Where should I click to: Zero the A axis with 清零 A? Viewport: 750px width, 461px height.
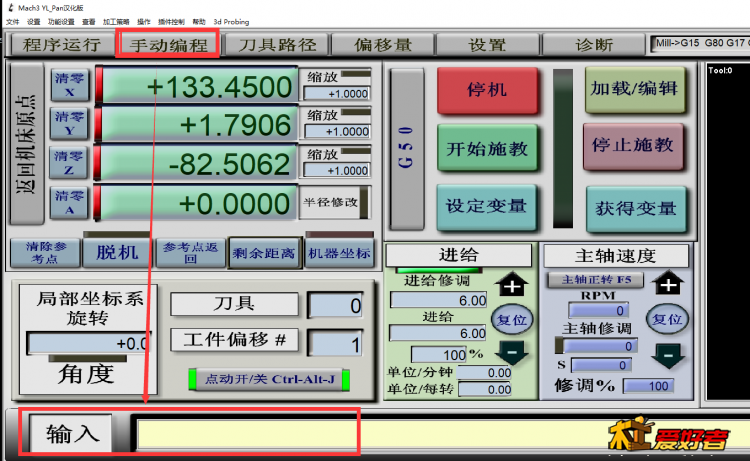70,202
